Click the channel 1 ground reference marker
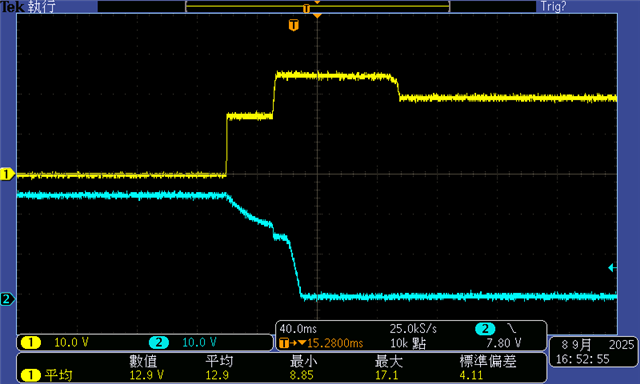This screenshot has width=640, height=384. point(7,174)
